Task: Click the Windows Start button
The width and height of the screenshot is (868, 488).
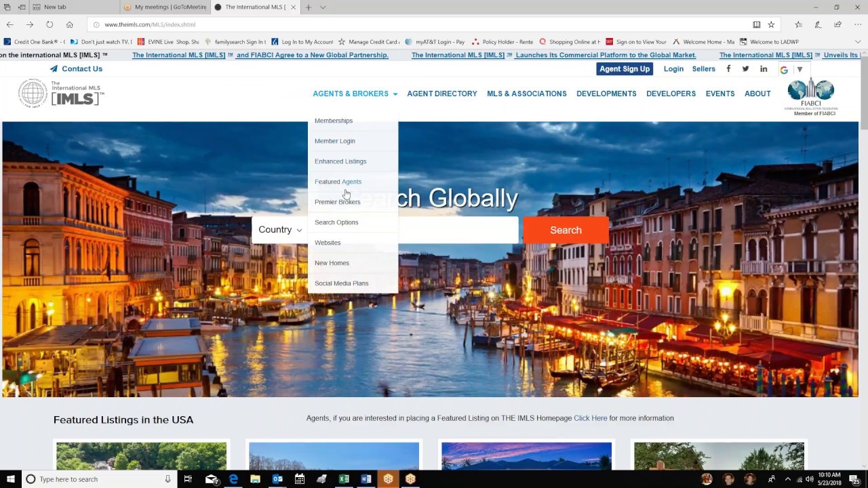Action: [x=10, y=479]
